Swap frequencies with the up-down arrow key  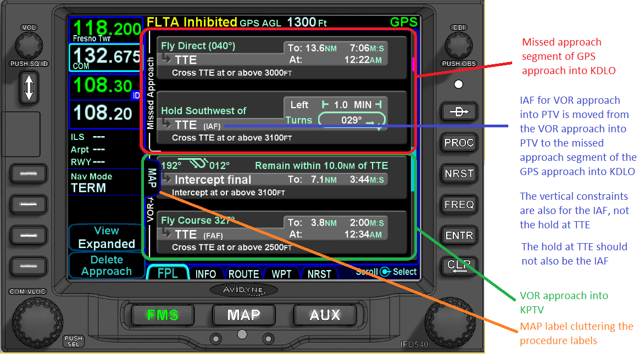[x=29, y=88]
